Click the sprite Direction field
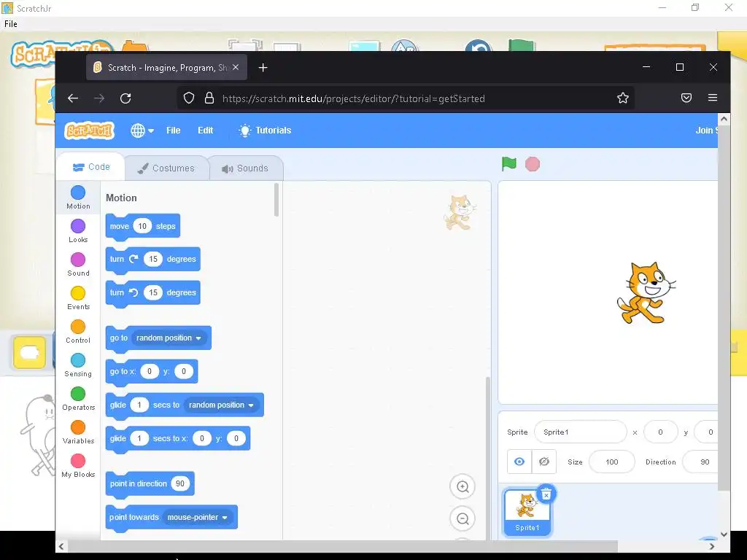 [x=700, y=462]
